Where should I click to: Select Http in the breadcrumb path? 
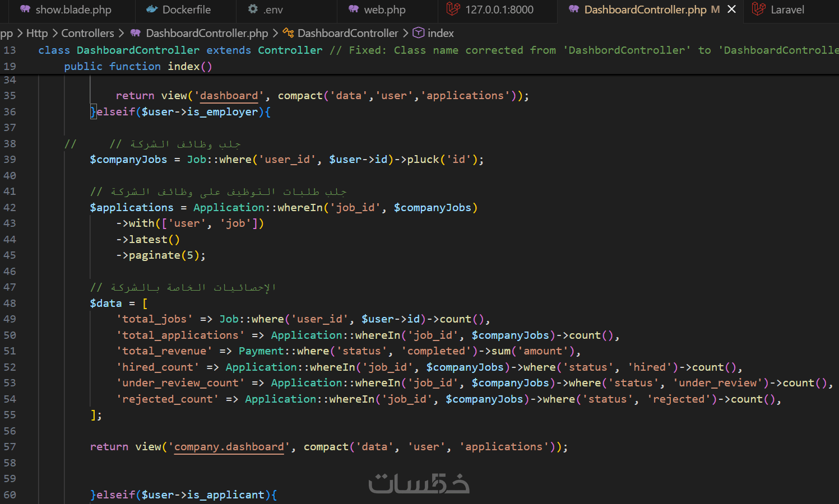37,33
